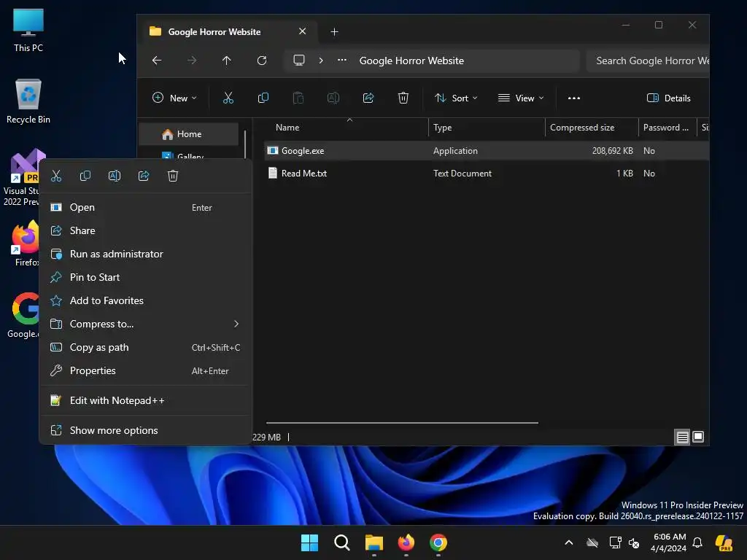Switch to large thumbnails view icon
This screenshot has height=560, width=747.
pos(698,437)
